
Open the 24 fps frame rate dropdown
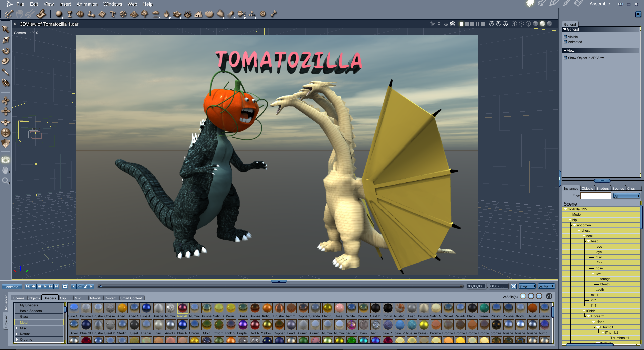pos(546,286)
